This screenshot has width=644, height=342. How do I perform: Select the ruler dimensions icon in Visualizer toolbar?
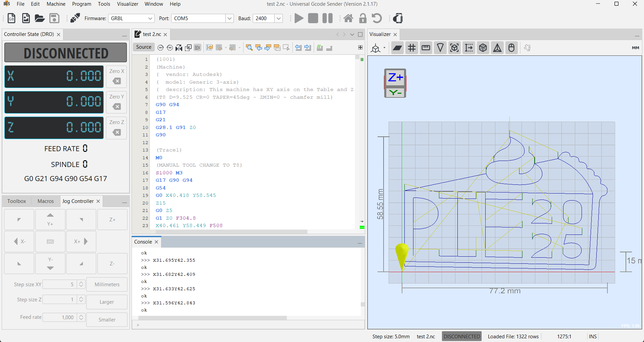point(426,48)
